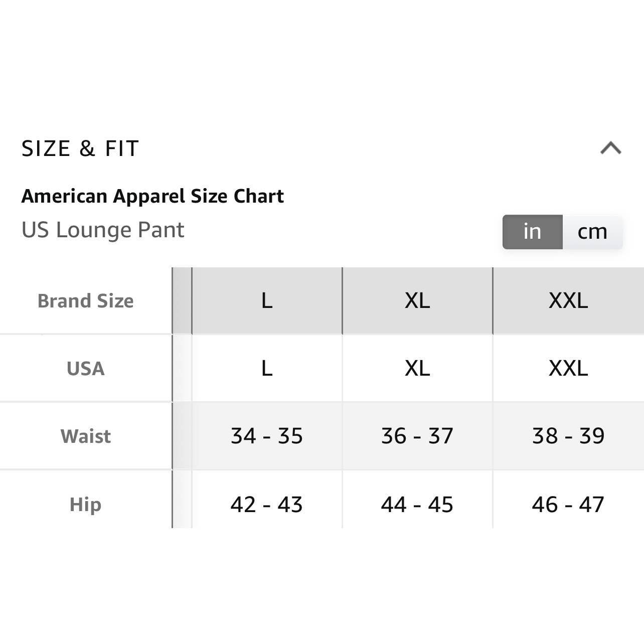Click hip value 44 - 45
Screen dimensions: 644x644
(417, 505)
